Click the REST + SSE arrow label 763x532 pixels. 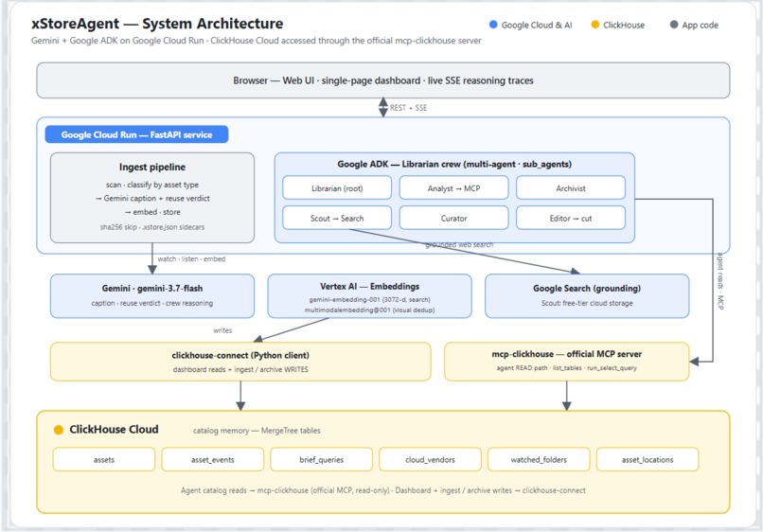tap(408, 108)
